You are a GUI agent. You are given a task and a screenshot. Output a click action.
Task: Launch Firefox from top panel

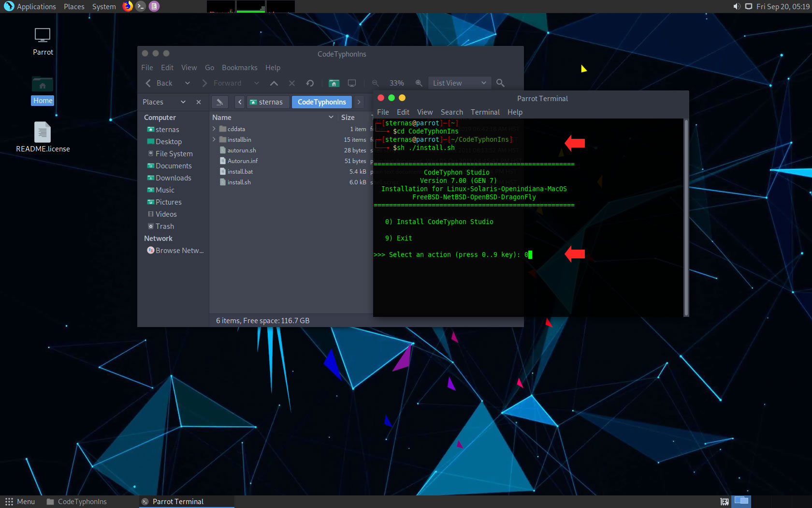(128, 6)
